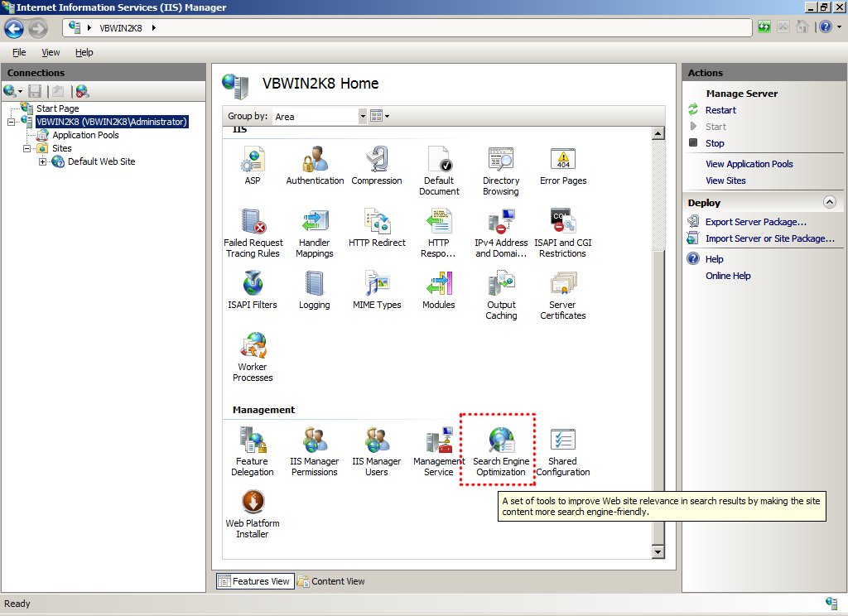Open Feature Delegation
Viewport: 848px width, 616px height.
coord(252,451)
